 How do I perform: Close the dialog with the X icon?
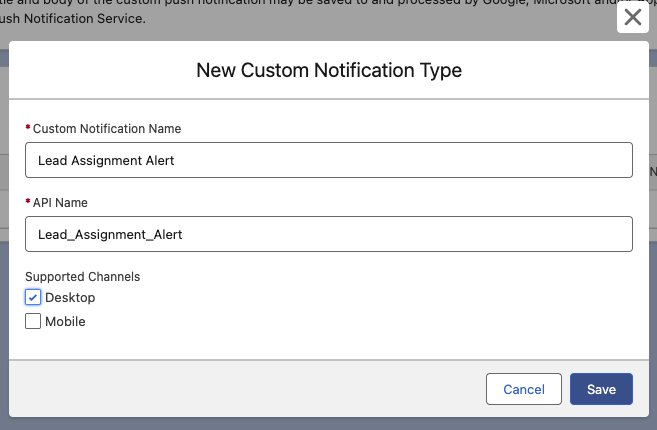pos(633,18)
